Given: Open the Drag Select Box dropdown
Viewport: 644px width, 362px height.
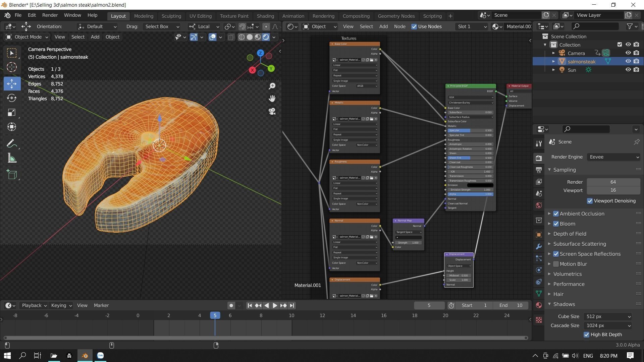Looking at the screenshot, I should pyautogui.click(x=162, y=26).
